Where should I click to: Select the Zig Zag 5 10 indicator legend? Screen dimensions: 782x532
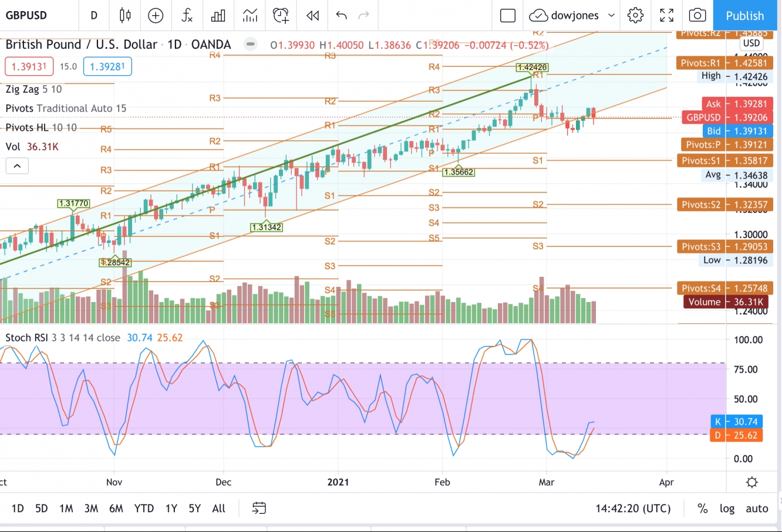point(33,89)
